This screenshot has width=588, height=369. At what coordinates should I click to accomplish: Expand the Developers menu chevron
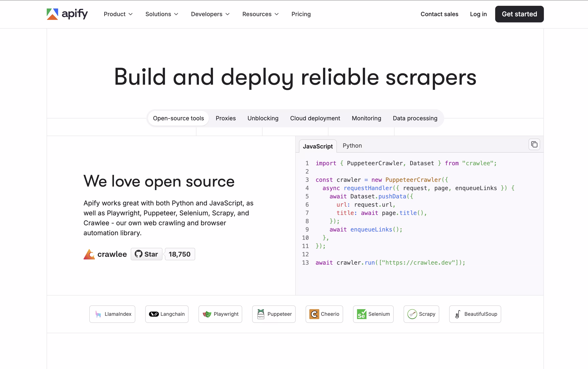click(x=227, y=14)
